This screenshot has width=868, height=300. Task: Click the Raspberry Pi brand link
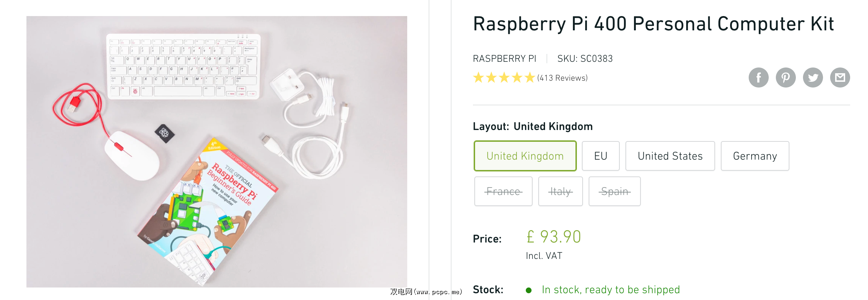(504, 59)
